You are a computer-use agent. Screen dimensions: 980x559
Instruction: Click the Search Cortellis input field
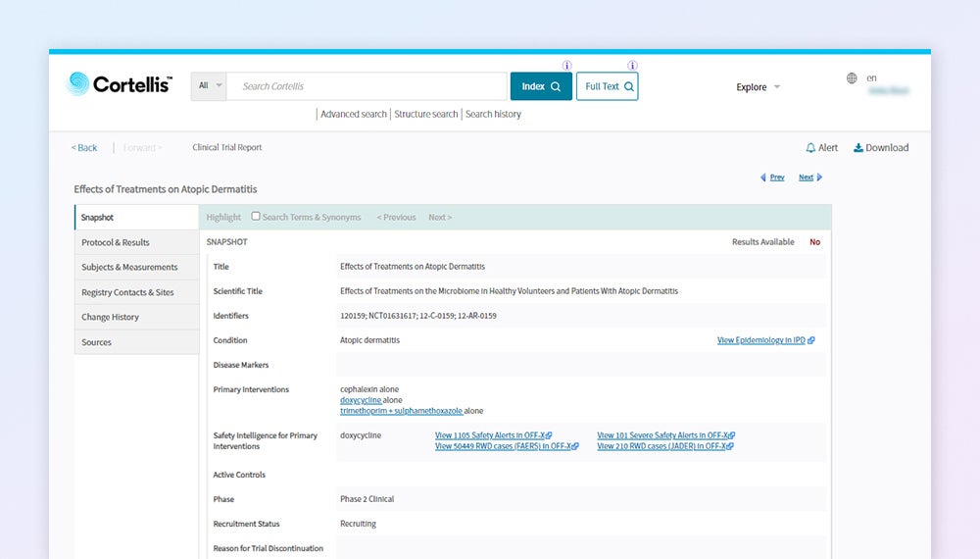[367, 86]
